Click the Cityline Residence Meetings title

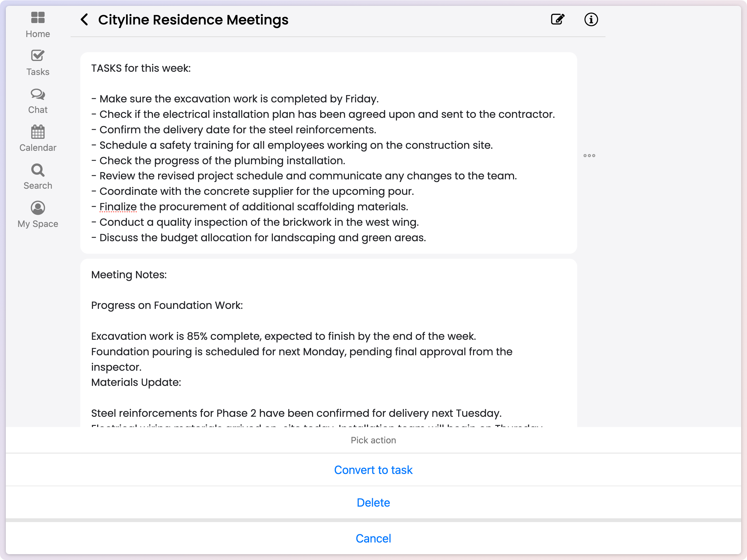(x=193, y=20)
